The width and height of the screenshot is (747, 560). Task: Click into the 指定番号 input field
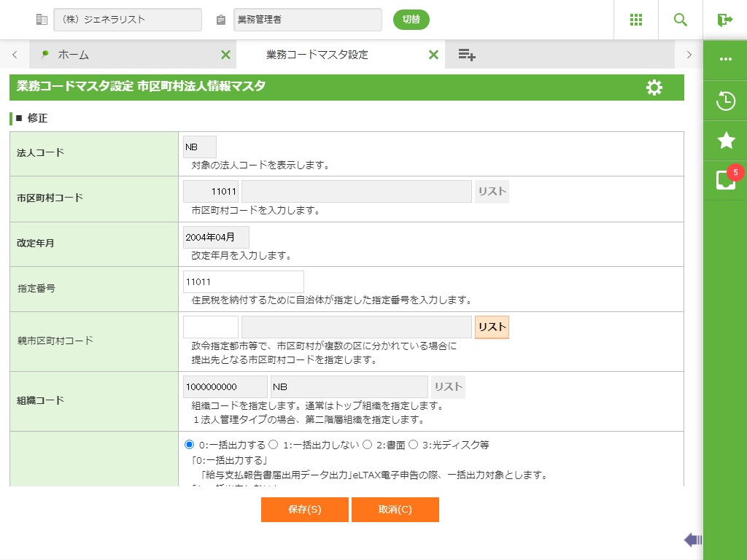pyautogui.click(x=244, y=281)
